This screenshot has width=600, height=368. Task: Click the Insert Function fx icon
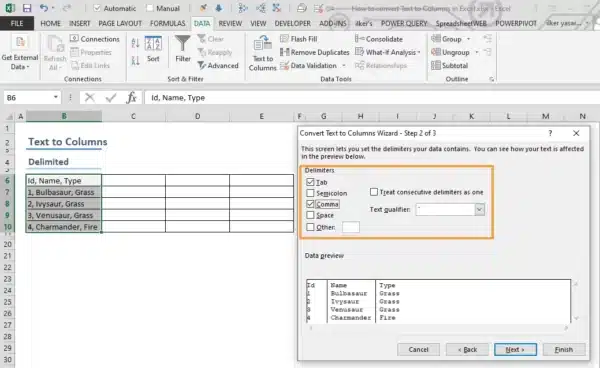coord(131,98)
